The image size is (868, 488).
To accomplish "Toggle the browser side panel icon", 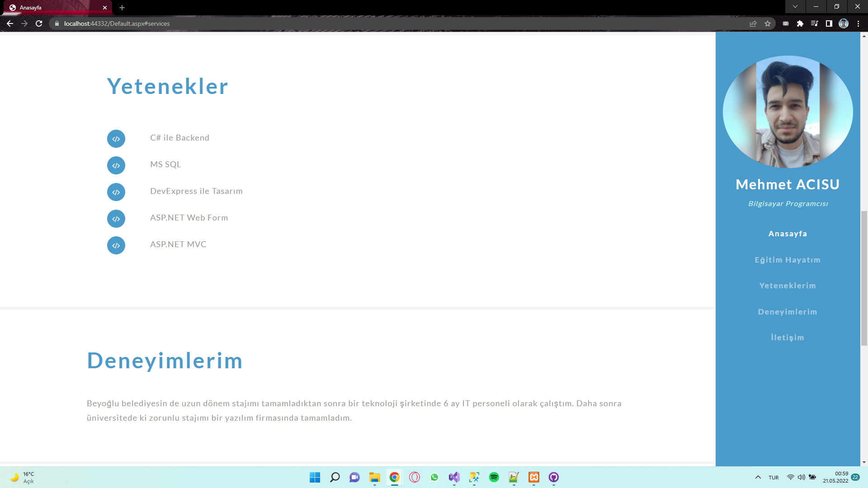I will coord(829,23).
